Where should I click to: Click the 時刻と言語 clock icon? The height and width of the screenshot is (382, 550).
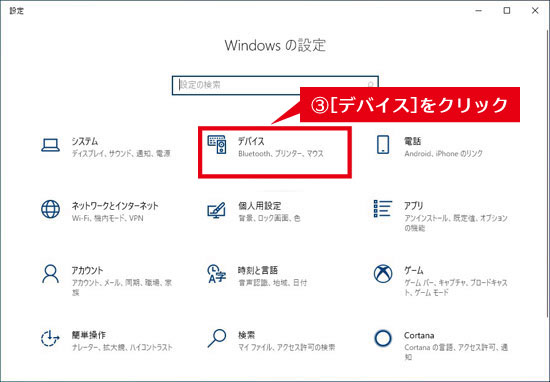tap(217, 274)
